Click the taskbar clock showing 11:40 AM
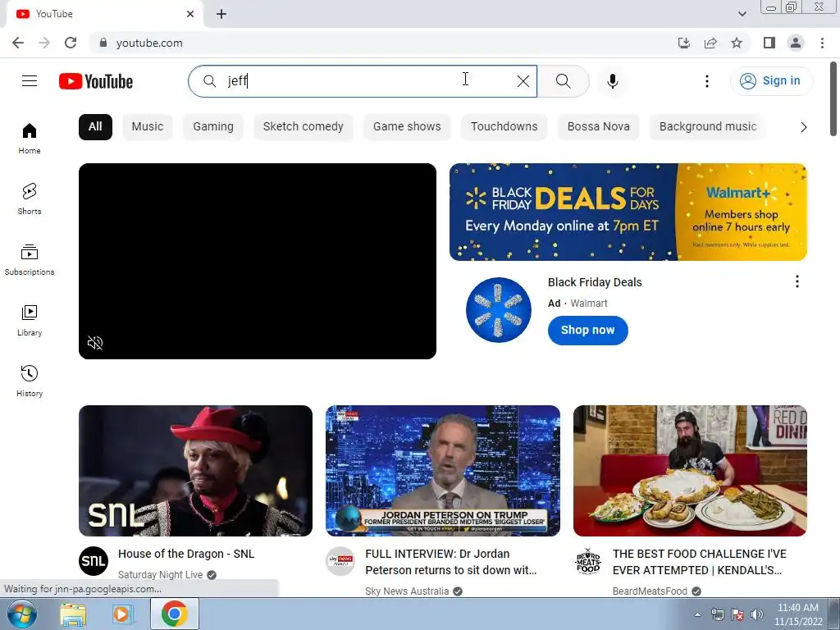The height and width of the screenshot is (630, 840). [x=797, y=614]
